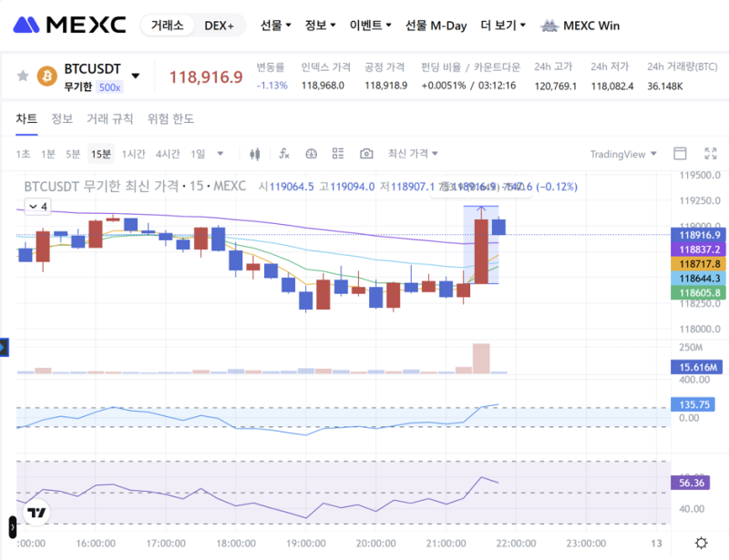
Task: Select the 5분 timeframe
Action: [73, 154]
